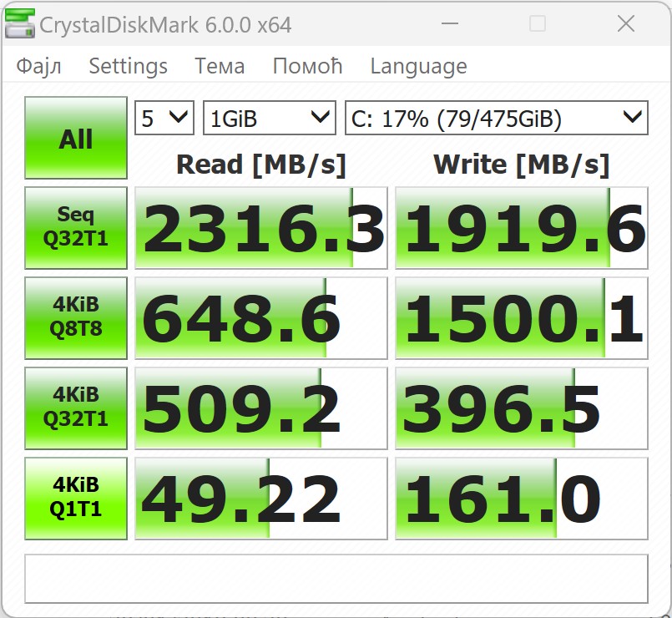Open the Помоћ menu
This screenshot has width=672, height=618.
307,66
